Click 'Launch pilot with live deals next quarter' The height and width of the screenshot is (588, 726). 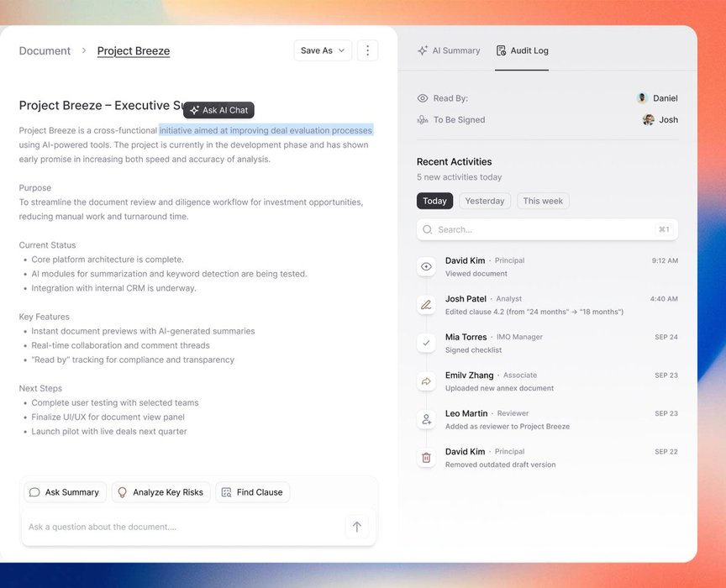pos(109,432)
